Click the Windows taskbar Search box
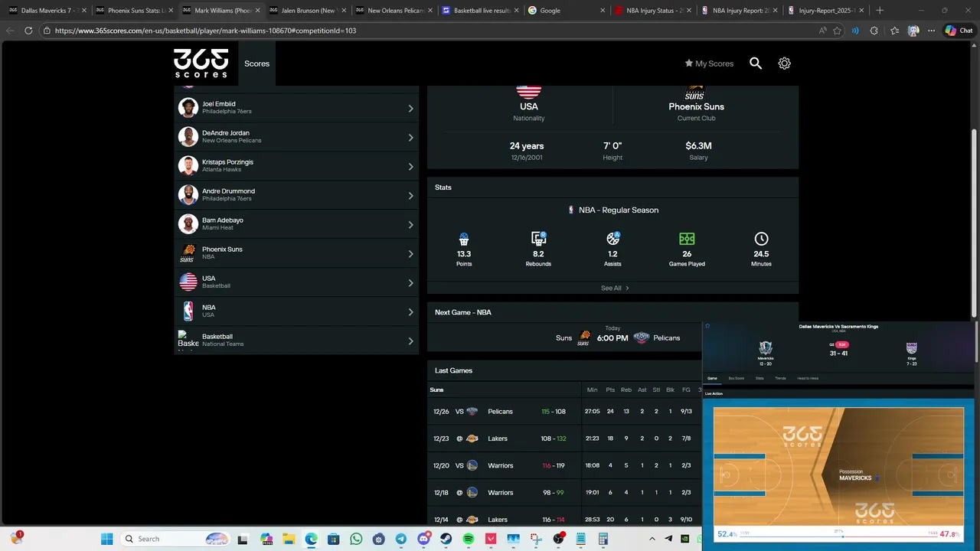980x551 pixels. point(176,539)
